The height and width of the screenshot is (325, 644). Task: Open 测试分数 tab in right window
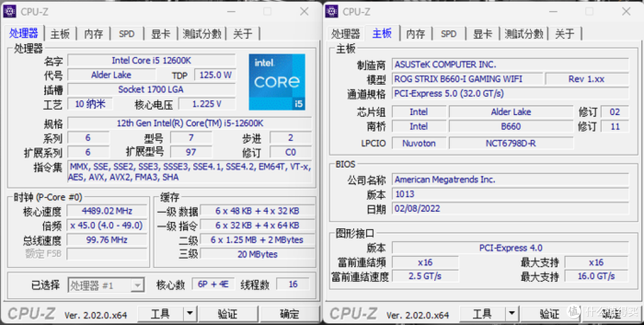(524, 33)
